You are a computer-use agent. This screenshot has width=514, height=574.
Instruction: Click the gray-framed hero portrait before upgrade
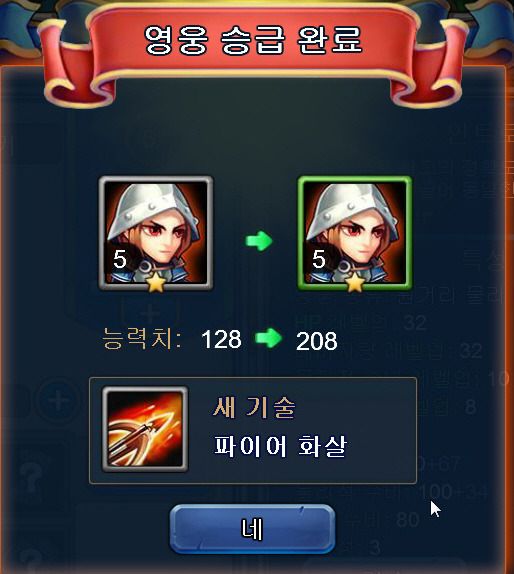[156, 233]
